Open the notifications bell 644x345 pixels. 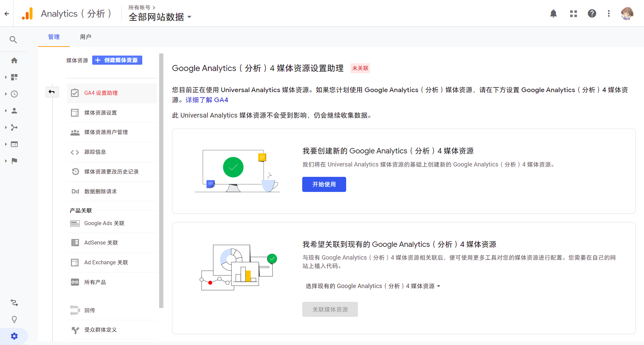pyautogui.click(x=553, y=14)
